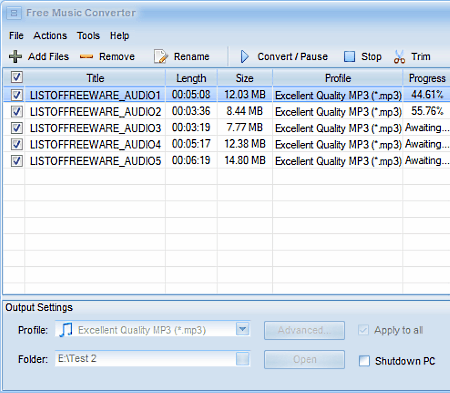
Task: Click the Profile field text Excellent Quality MP3
Action: (x=142, y=330)
